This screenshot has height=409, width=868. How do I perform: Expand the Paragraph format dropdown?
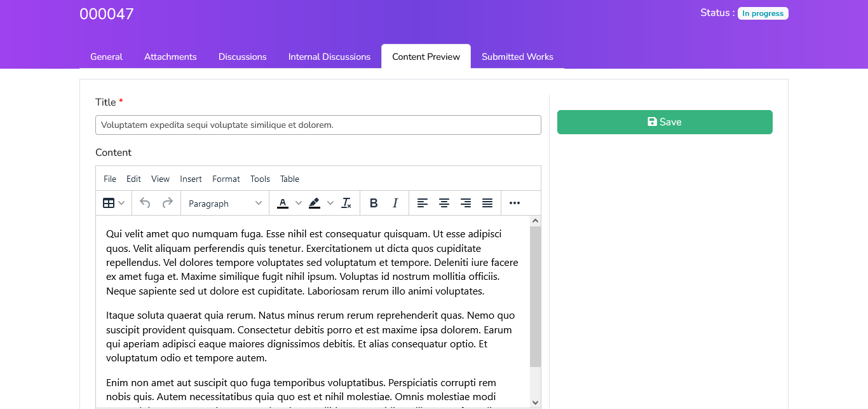225,203
